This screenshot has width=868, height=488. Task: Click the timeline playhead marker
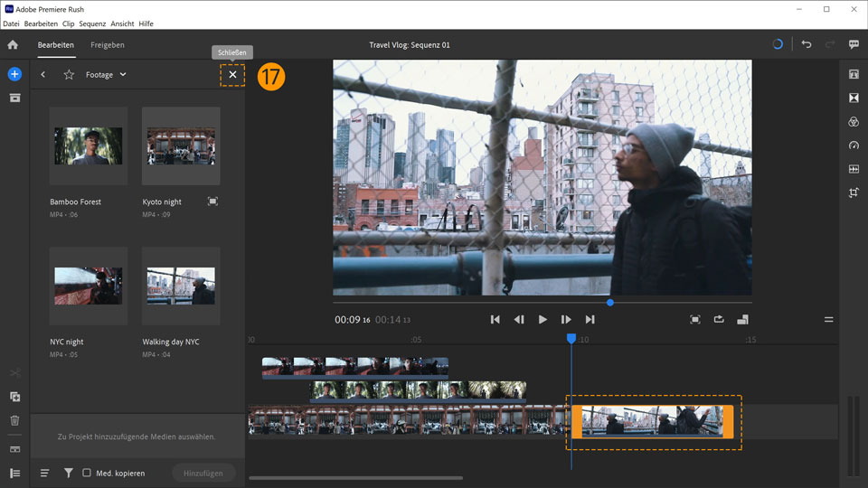(571, 338)
